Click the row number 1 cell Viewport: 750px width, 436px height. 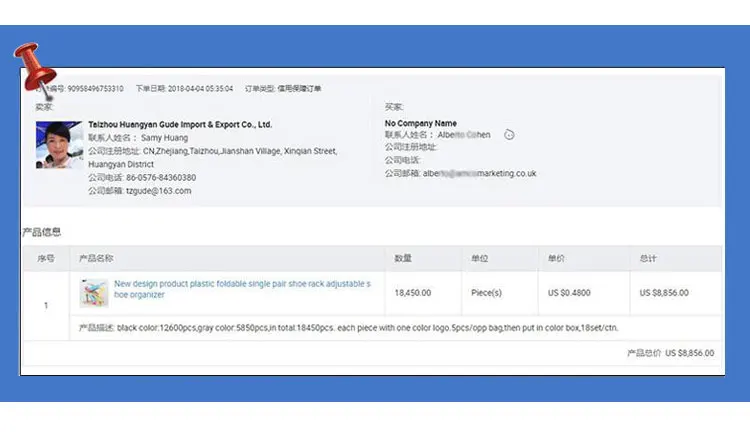tap(46, 305)
